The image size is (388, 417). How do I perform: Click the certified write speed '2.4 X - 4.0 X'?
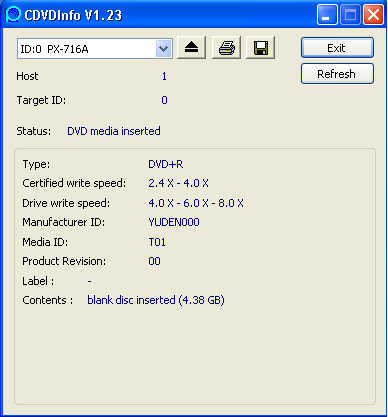tap(178, 183)
